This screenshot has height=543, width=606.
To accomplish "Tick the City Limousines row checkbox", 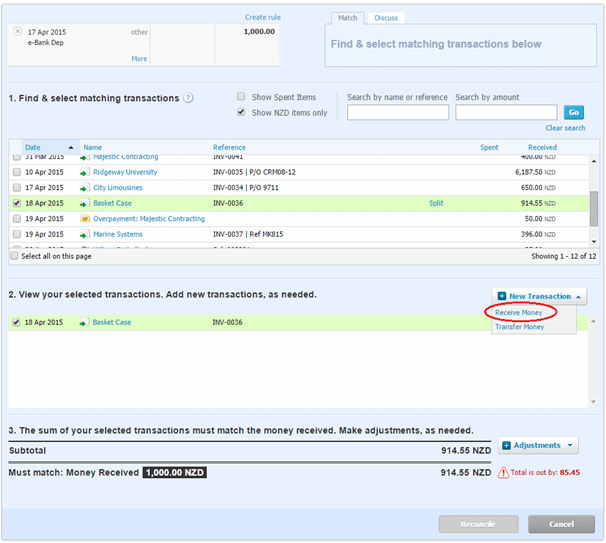I will pyautogui.click(x=17, y=187).
